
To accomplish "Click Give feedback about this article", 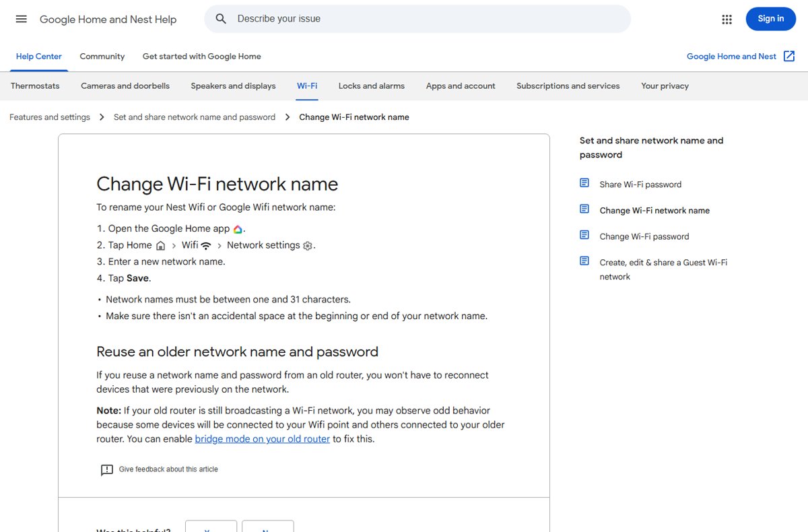I will 168,469.
